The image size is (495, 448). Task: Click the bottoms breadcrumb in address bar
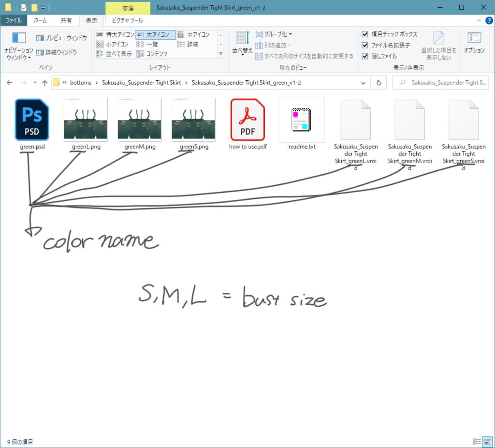tap(81, 83)
